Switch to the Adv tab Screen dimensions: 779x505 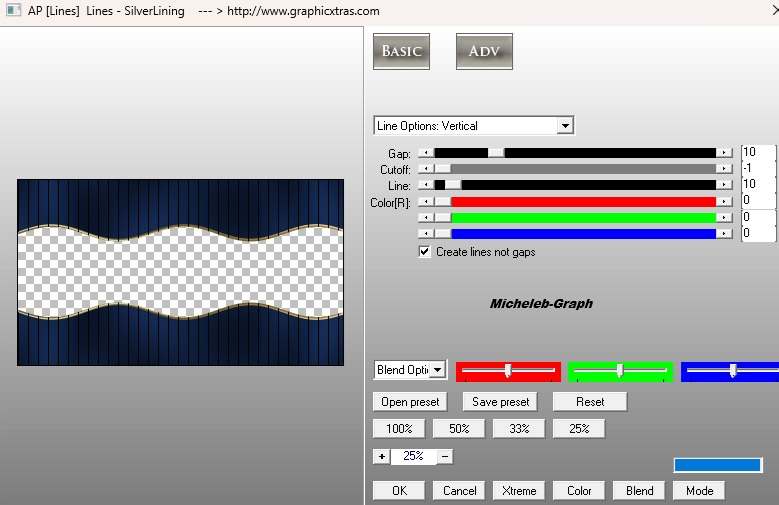point(484,52)
